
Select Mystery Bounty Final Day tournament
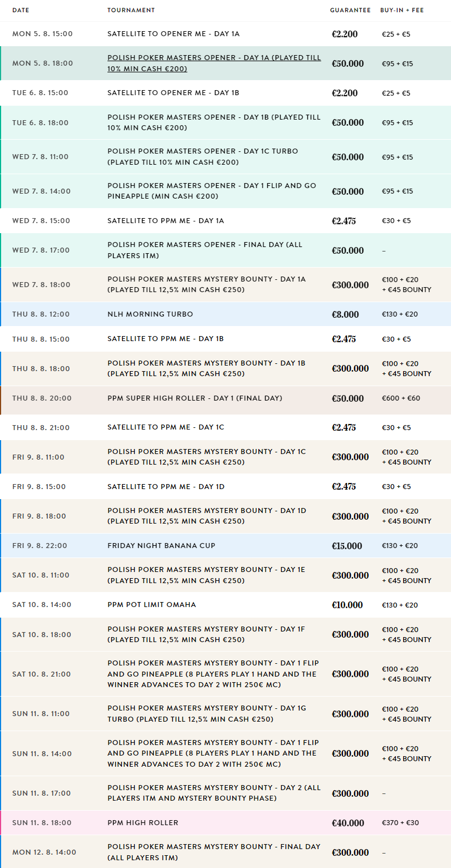coord(214,852)
